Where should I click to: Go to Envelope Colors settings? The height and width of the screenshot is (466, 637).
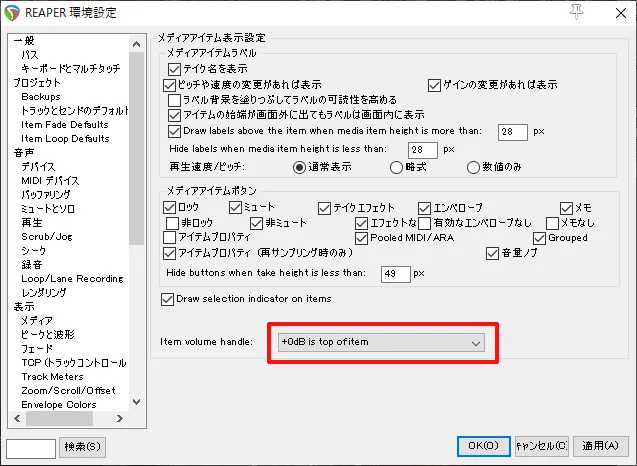click(59, 405)
